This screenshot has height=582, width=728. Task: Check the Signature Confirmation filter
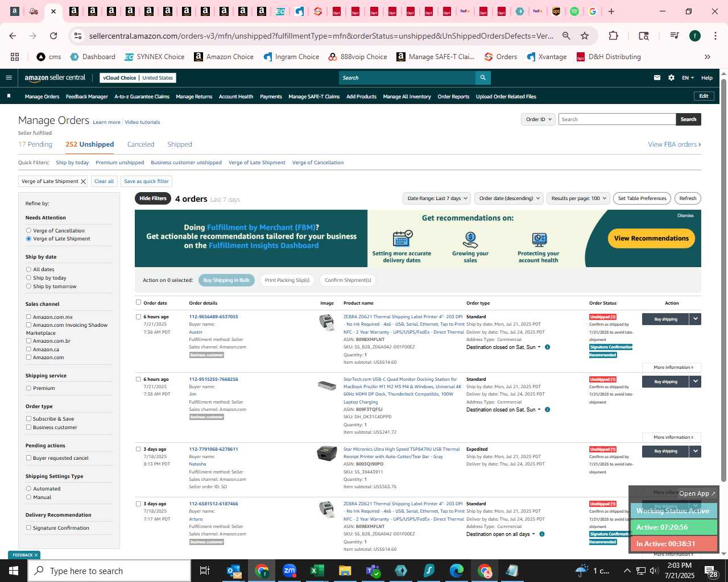tap(28, 528)
